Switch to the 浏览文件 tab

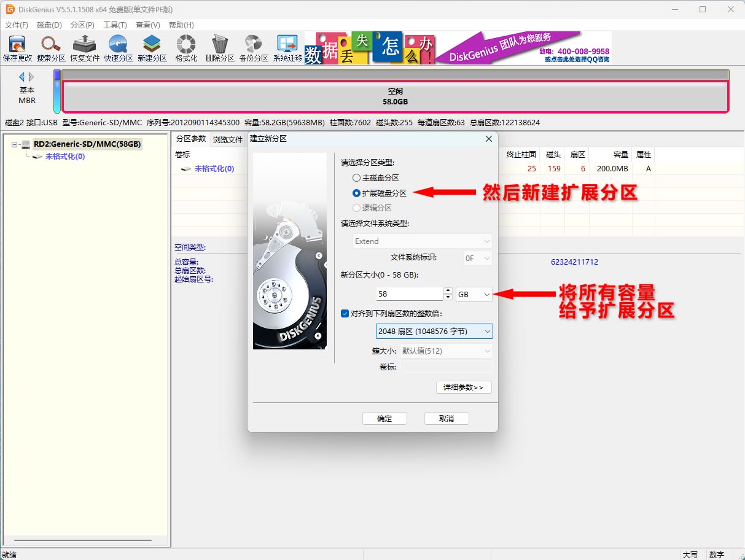pyautogui.click(x=228, y=139)
